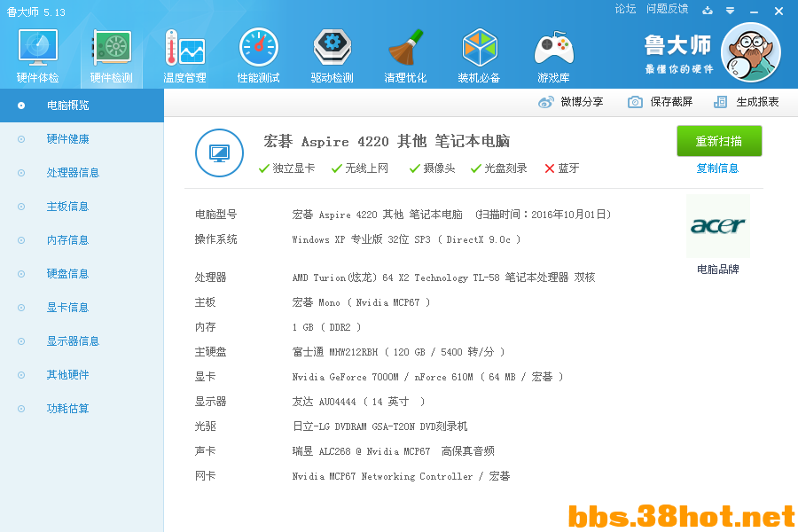Click the optical drive value 日立-LG DVDRAM
This screenshot has width=798, height=532.
[x=379, y=426]
